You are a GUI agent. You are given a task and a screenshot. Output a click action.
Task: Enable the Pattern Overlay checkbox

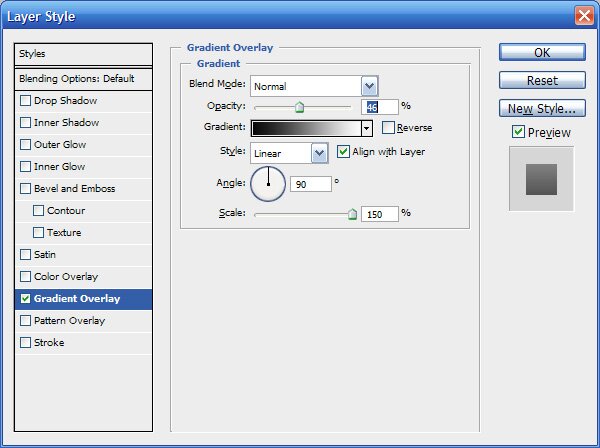point(25,321)
